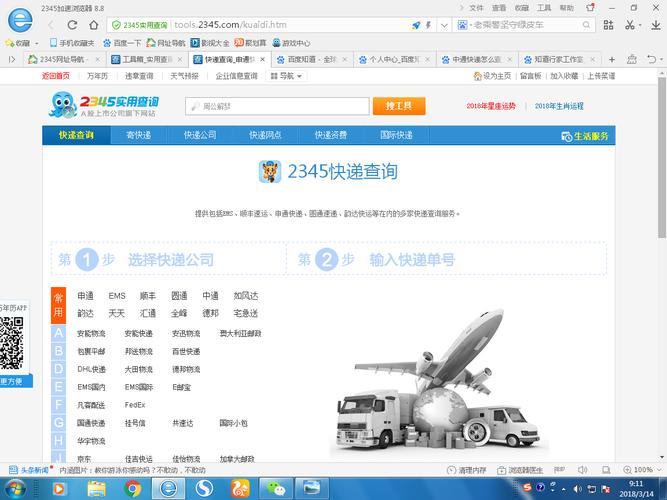Viewport: 667px width, 500px height.
Task: Click the 2018年星座运势 link
Action: [x=490, y=106]
